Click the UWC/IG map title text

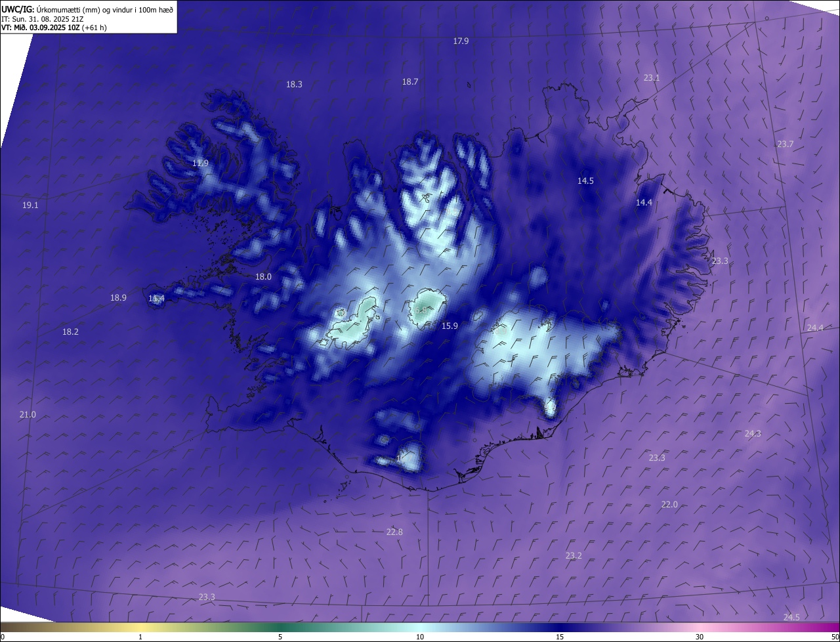click(87, 9)
